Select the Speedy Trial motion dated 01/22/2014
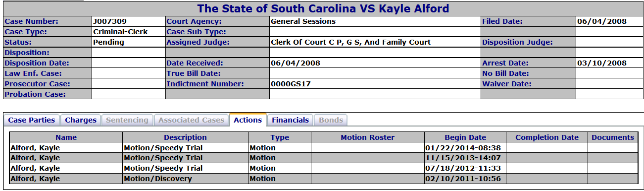644x191 pixels. click(x=324, y=147)
